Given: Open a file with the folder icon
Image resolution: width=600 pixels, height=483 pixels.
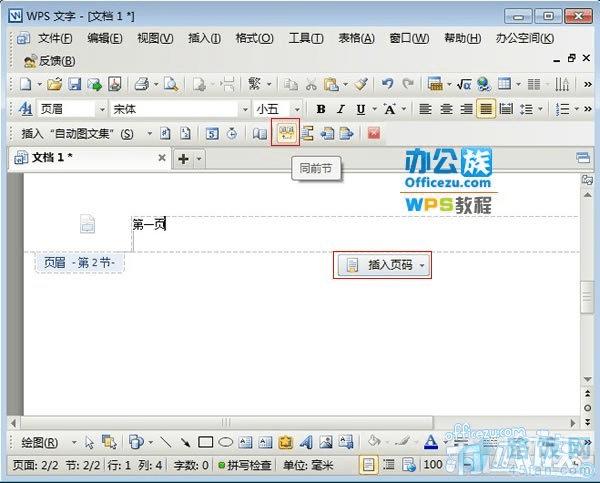Looking at the screenshot, I should [x=55, y=84].
